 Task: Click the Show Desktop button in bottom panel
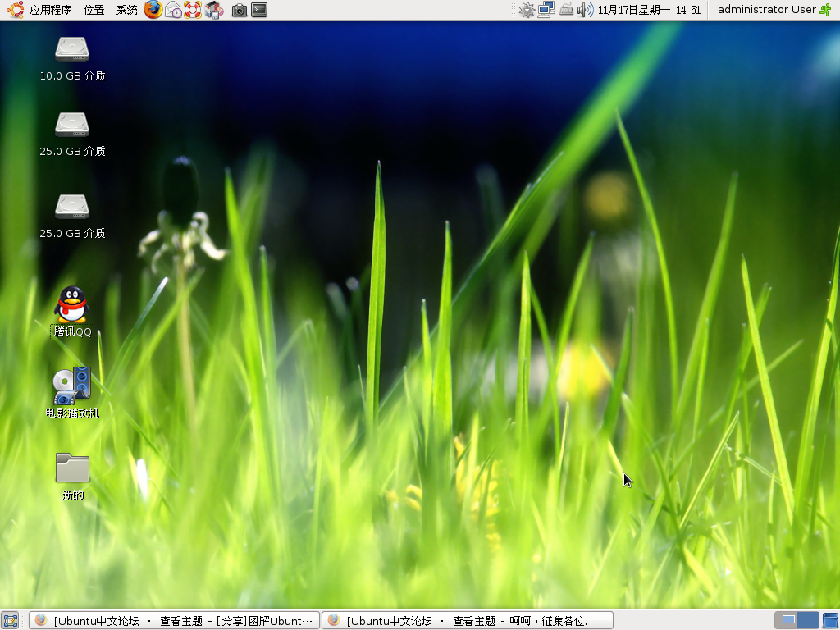(x=10, y=620)
